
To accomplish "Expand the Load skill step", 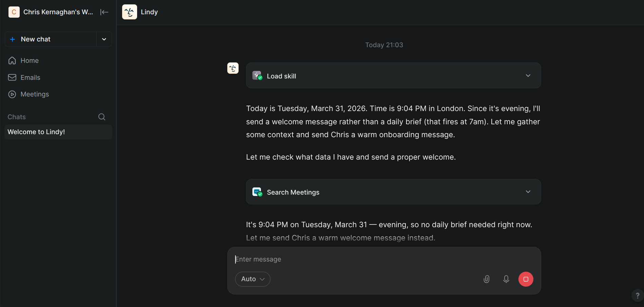I will (528, 76).
